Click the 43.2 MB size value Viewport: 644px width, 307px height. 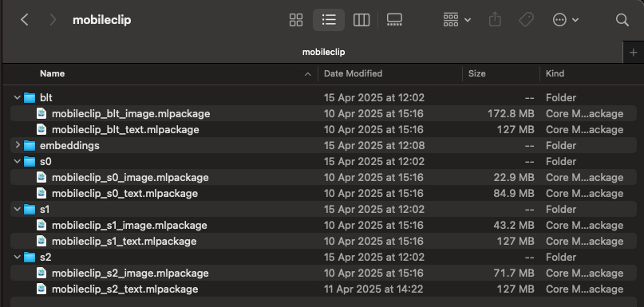click(x=514, y=226)
